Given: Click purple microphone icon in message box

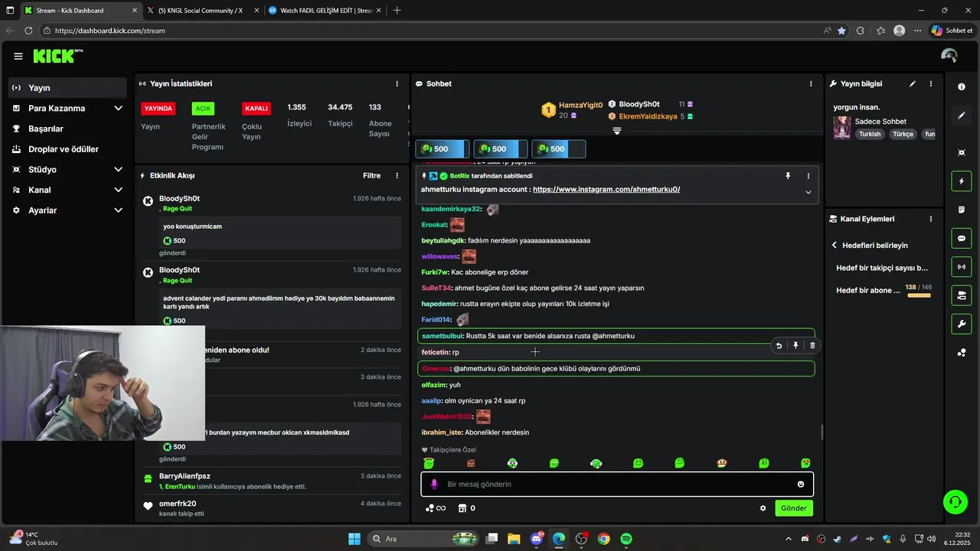Looking at the screenshot, I should pyautogui.click(x=434, y=484).
